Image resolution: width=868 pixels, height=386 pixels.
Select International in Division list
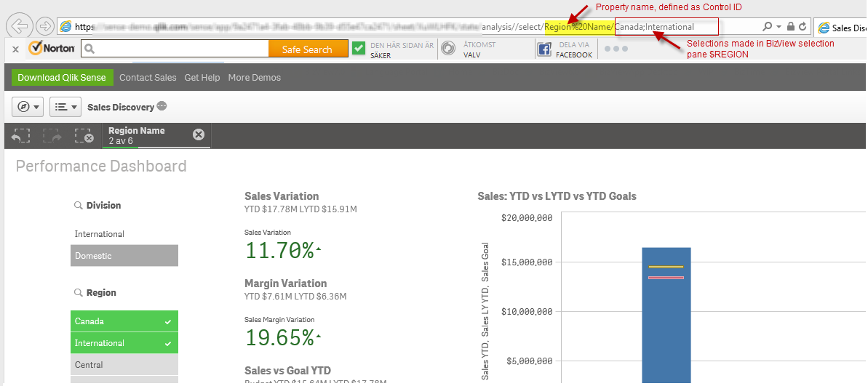pyautogui.click(x=124, y=234)
